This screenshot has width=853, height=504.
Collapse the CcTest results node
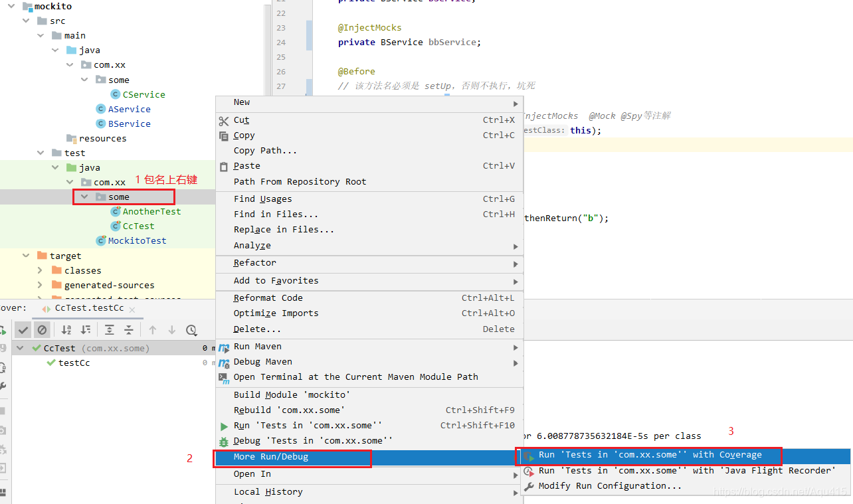pyautogui.click(x=20, y=348)
